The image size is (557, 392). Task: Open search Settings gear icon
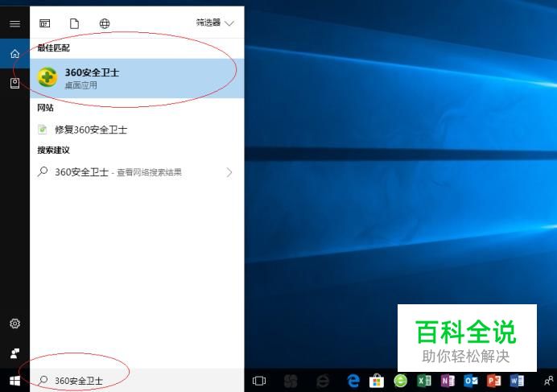14,324
